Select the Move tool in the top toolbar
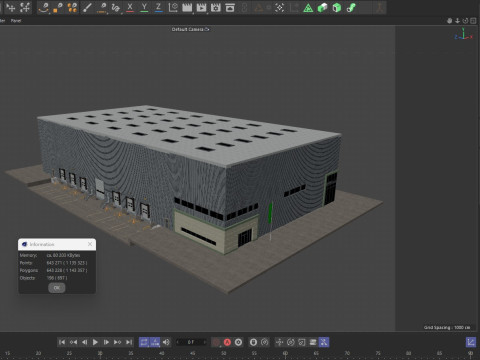480x360 pixels. point(11,7)
